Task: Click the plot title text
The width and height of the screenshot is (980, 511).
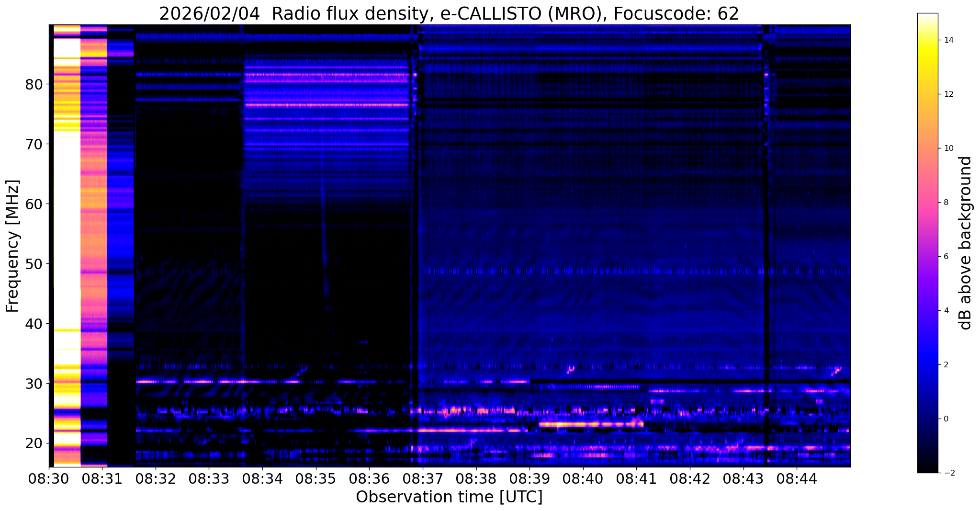Action: coord(449,13)
